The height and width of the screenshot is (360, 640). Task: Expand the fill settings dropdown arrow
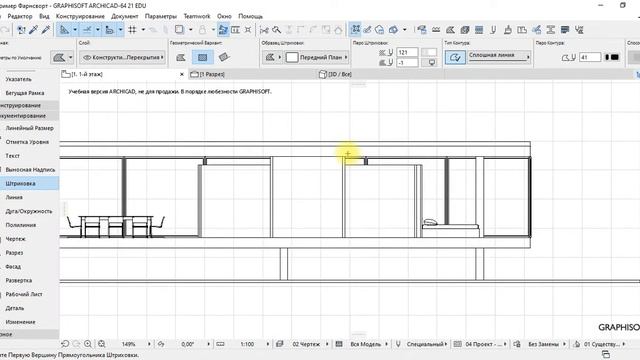[x=70, y=58]
